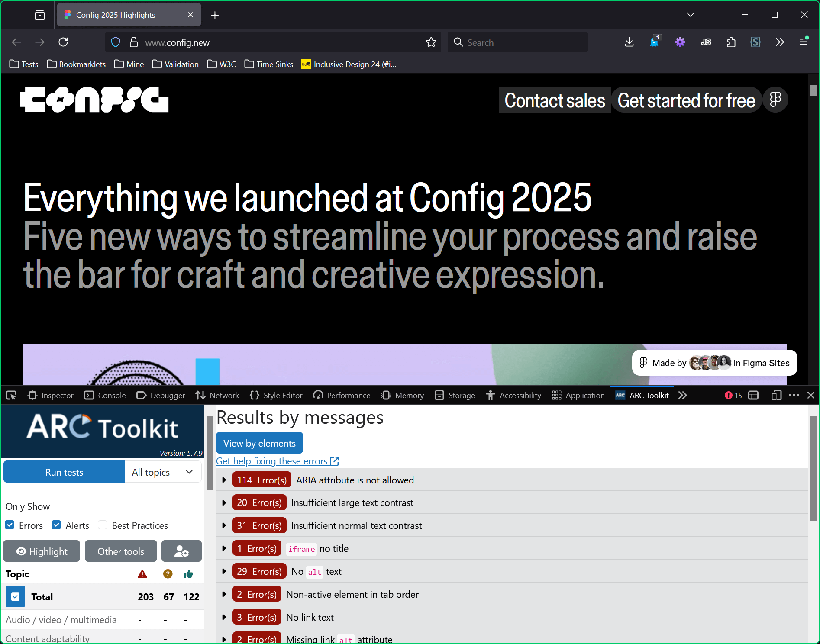Switch to the Debugger tab

click(x=161, y=395)
